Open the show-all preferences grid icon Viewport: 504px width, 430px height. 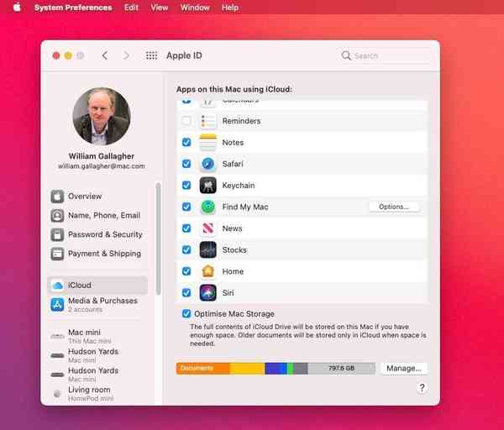click(151, 55)
